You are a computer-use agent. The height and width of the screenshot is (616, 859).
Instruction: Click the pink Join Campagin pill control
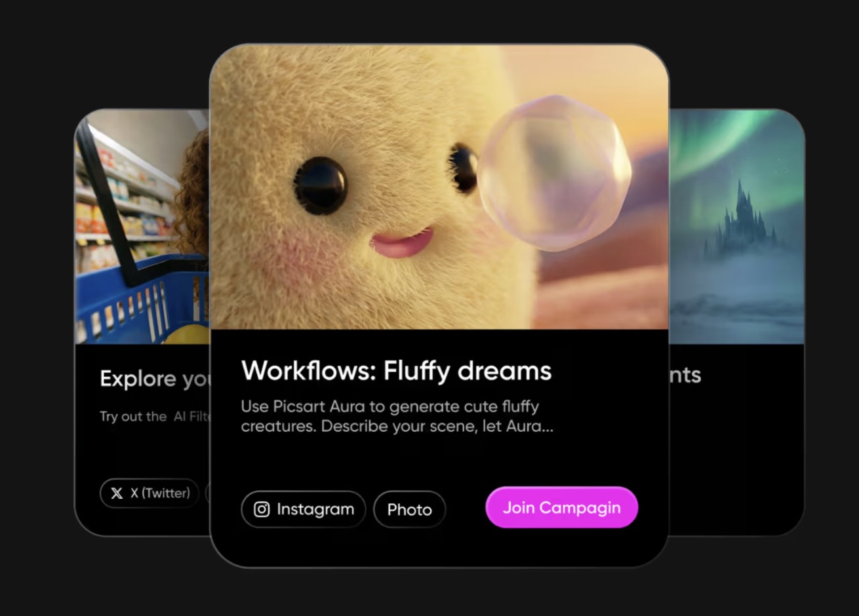[561, 507]
